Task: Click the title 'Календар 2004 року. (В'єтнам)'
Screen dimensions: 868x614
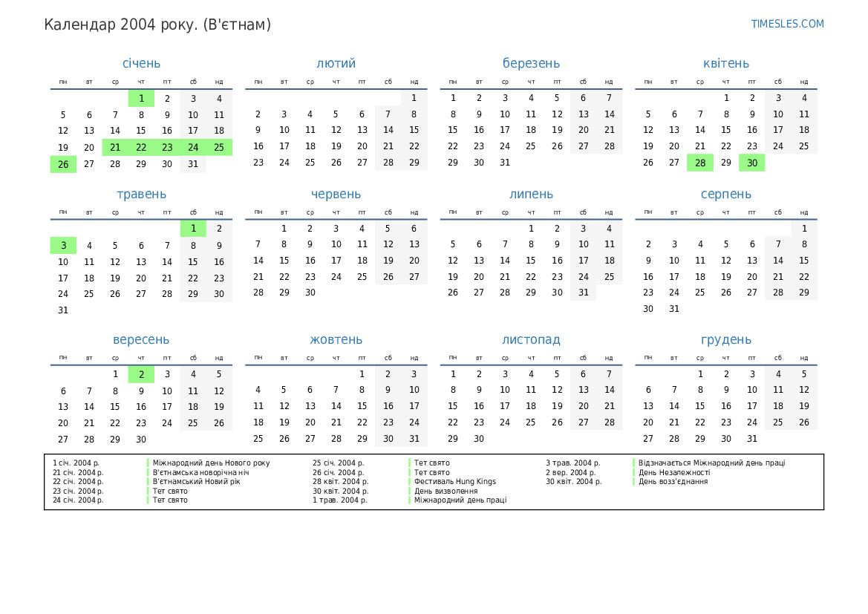Action: [x=157, y=25]
